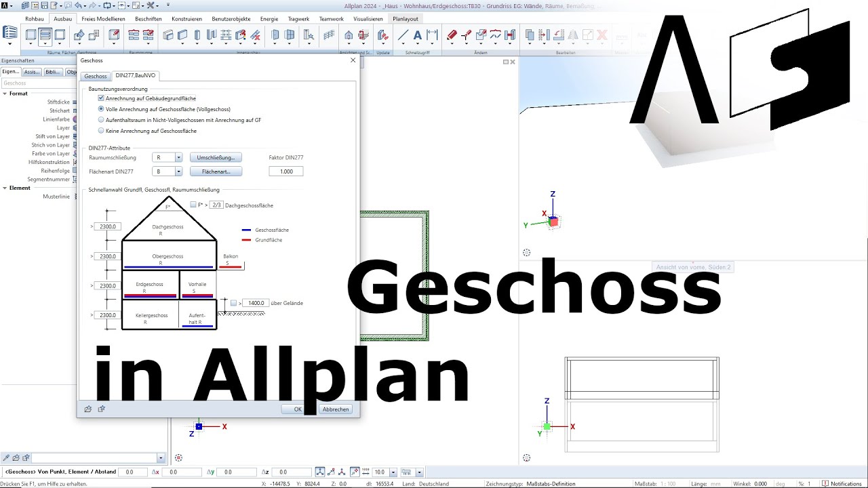Open the Notifications panel in status bar
Screen dimensions: 868x488
point(842,484)
